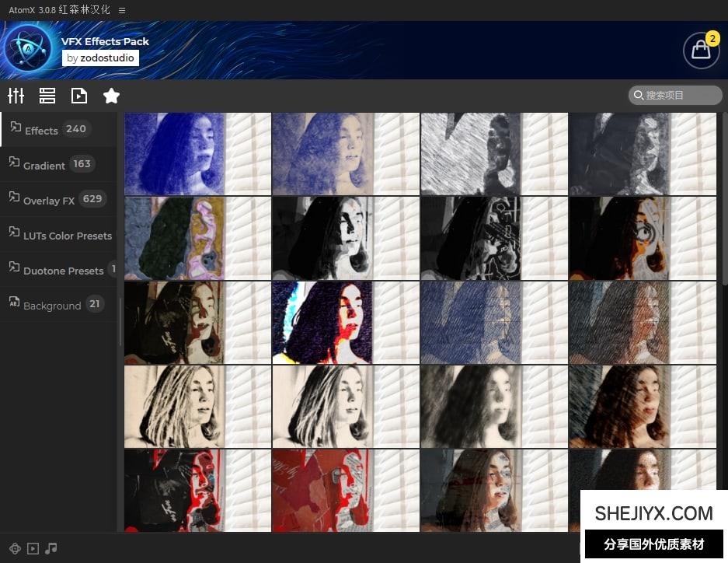
Task: Open the shopping bag cart icon
Action: (701, 50)
